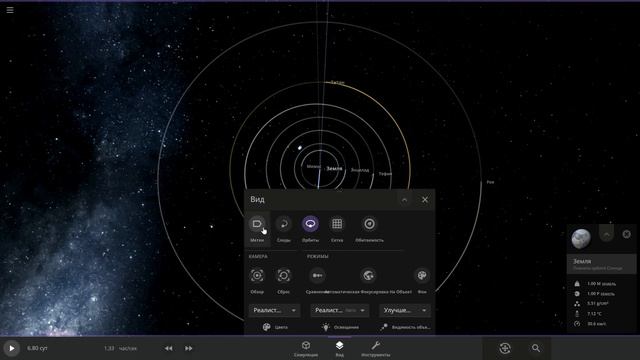The image size is (640, 360).
Task: Open the middle Реалист... dropdown
Action: (x=340, y=311)
